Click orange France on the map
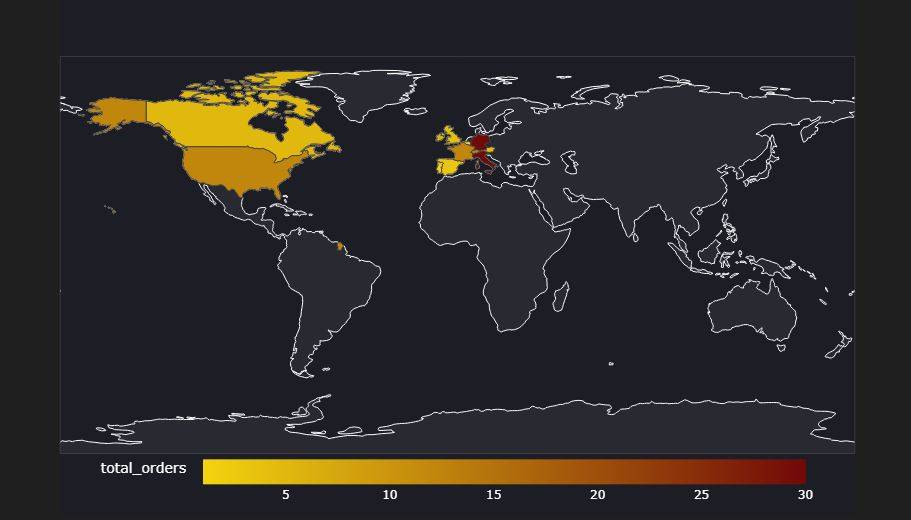This screenshot has height=520, width=911. click(461, 152)
